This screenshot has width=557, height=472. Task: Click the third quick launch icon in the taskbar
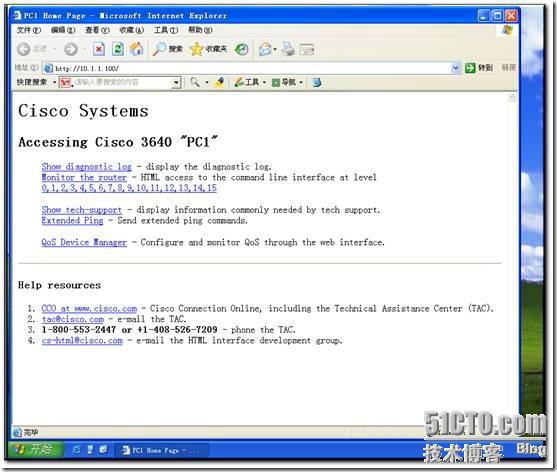103,450
